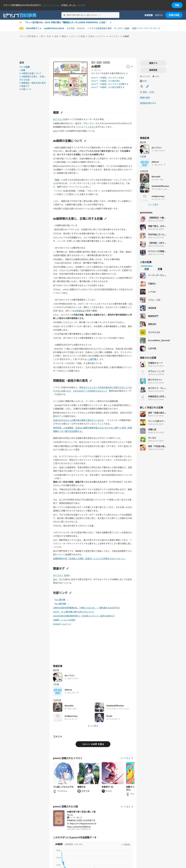The image size is (186, 868).
Task: Copy the article link icon
Action: [147, 87]
